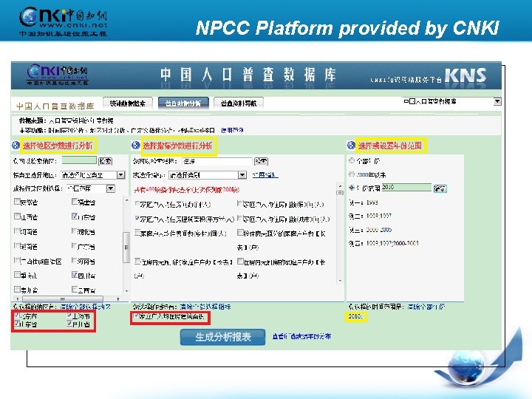Open the 统计数据检索 tab
The width and height of the screenshot is (532, 399).
tap(128, 103)
